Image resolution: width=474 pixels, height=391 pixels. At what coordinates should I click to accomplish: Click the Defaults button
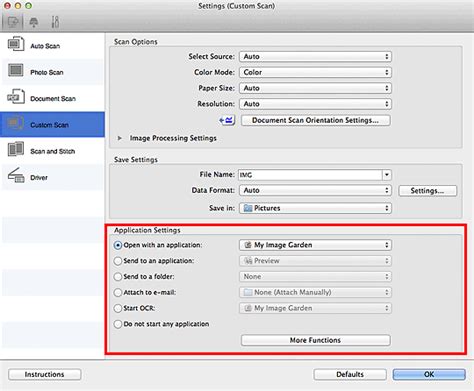[x=350, y=374]
